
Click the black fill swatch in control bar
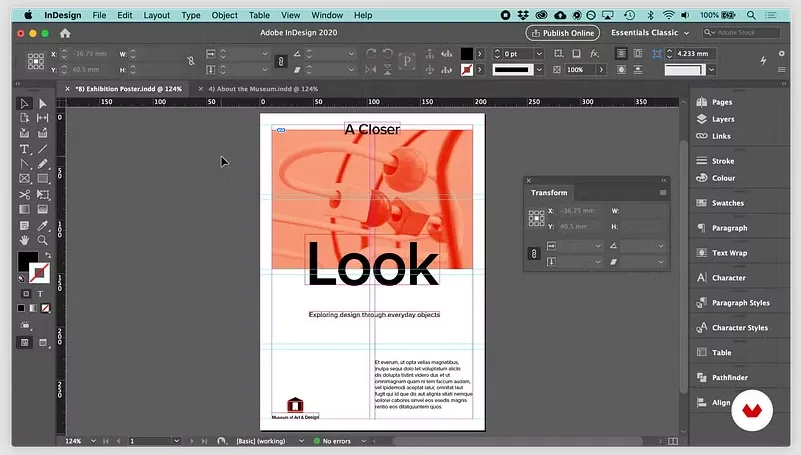click(x=466, y=54)
